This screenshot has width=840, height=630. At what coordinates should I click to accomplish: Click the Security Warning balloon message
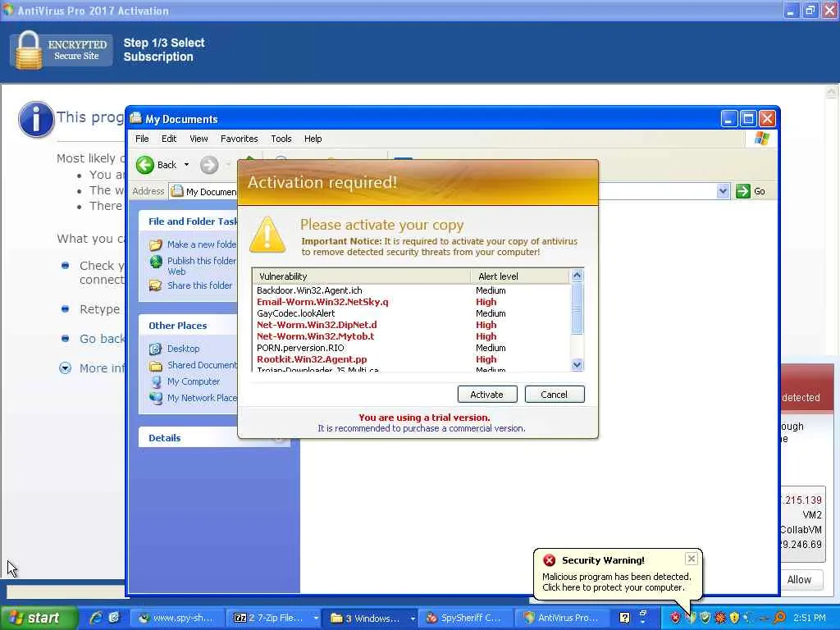(617, 582)
